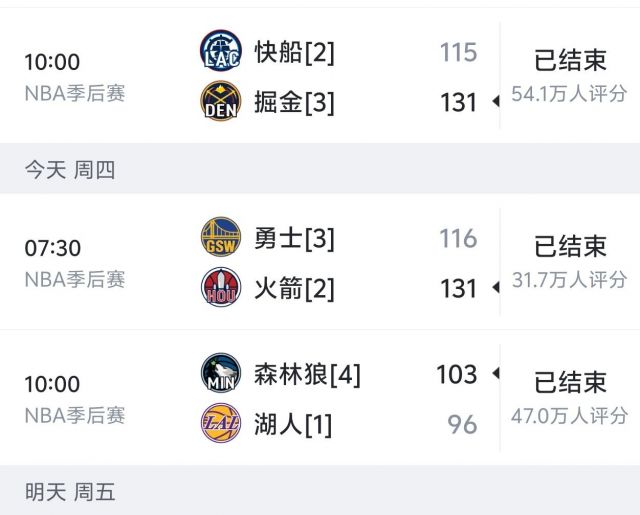Open the 掘金[3] team name
Screen dimensions: 640x515
(x=293, y=102)
